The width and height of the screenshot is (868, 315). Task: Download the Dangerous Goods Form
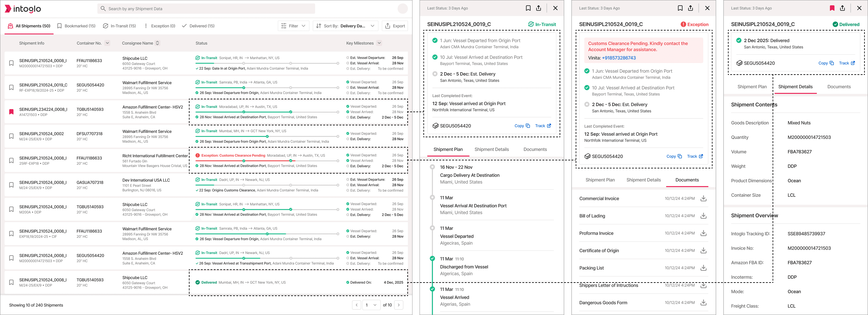[x=703, y=303]
